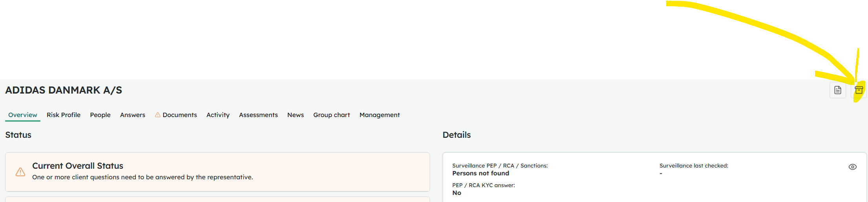Switch to the Overview tab
Screen dimensions: 868x202
[x=23, y=115]
